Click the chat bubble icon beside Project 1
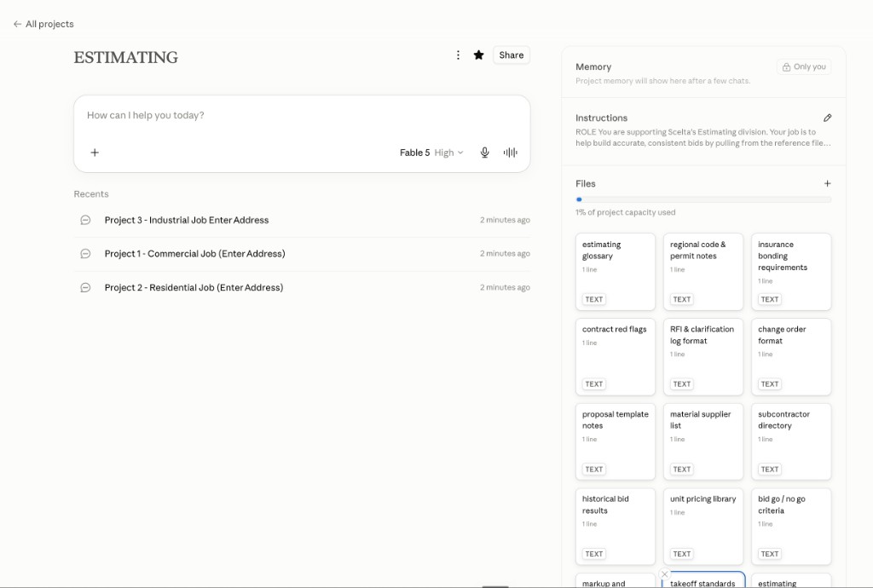 coord(85,254)
